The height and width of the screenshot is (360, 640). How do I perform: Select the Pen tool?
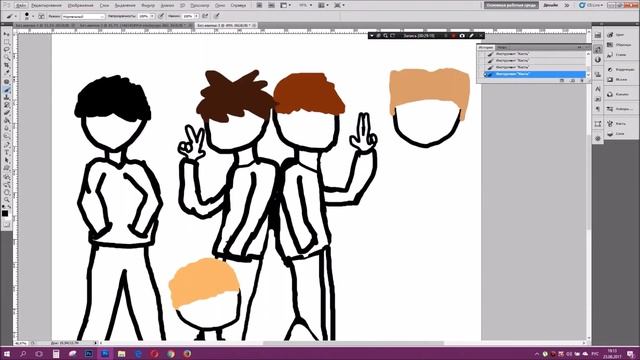(6, 145)
